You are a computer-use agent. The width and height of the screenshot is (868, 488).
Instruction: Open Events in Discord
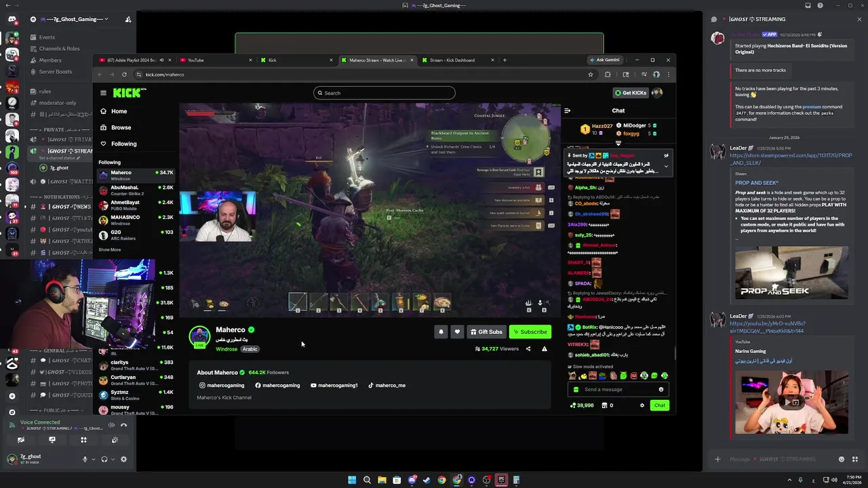click(80, 37)
